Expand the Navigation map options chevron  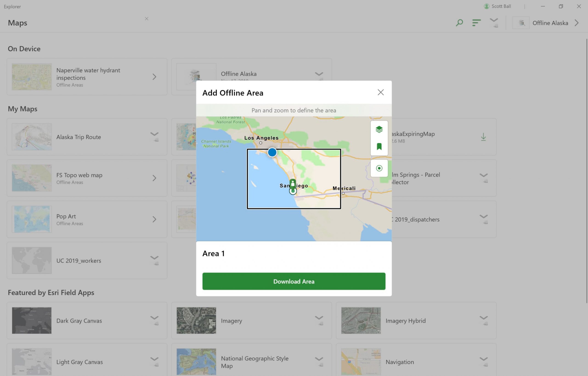(483, 359)
